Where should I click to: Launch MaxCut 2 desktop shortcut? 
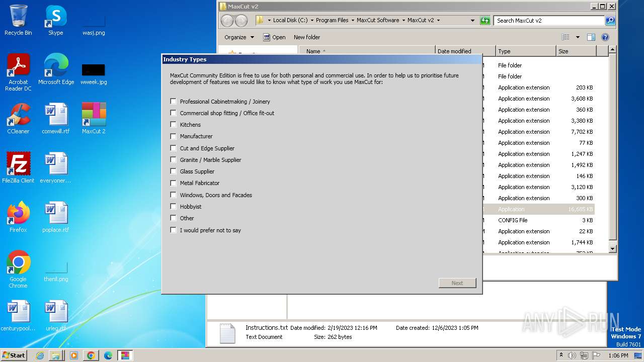94,119
